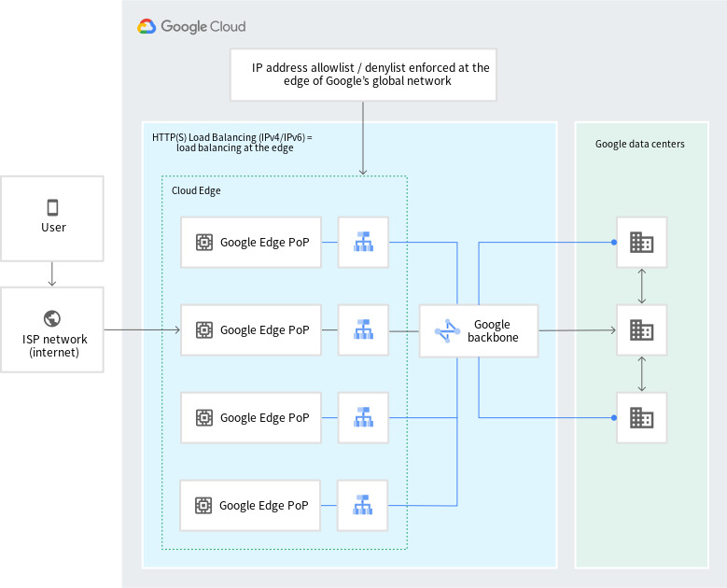Click the bottom data center building icon
The height and width of the screenshot is (588, 727).
(642, 418)
